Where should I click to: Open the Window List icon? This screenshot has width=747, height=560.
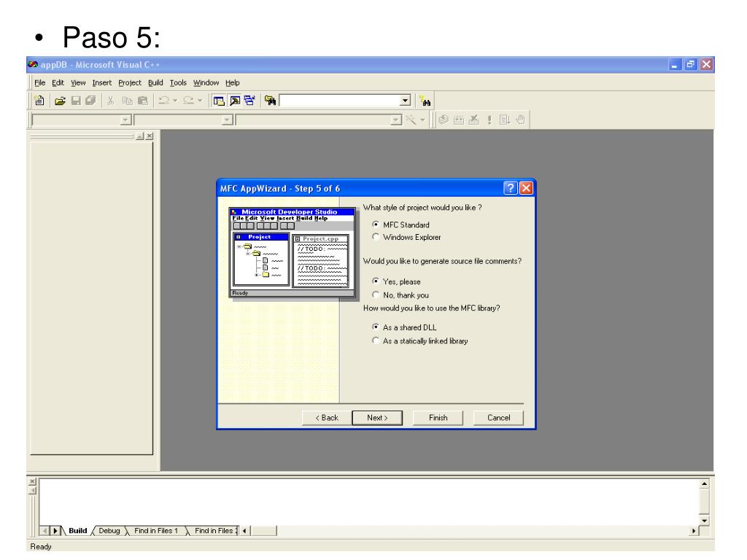[249, 101]
